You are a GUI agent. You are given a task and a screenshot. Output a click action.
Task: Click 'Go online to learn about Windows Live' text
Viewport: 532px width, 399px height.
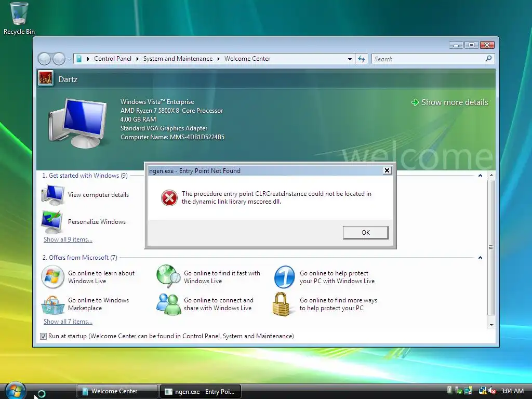pos(101,277)
